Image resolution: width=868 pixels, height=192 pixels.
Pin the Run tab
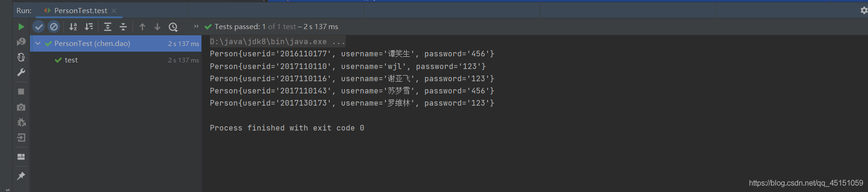[x=21, y=176]
